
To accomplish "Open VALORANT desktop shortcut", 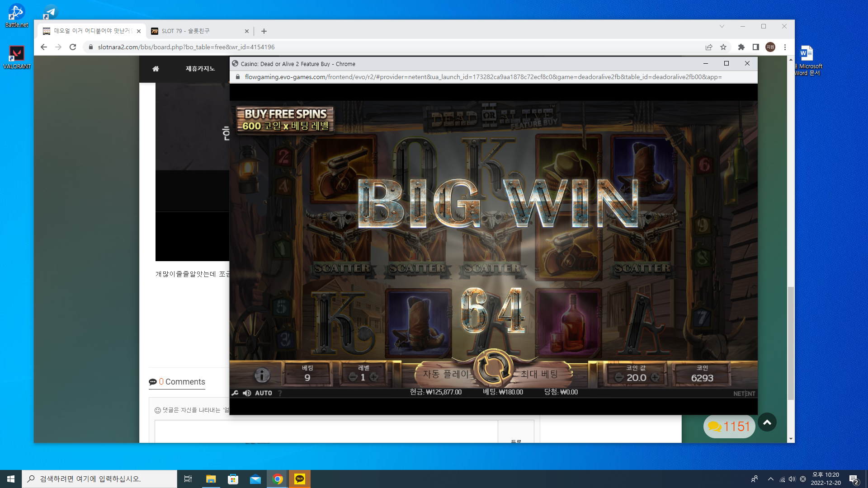I will click(x=17, y=57).
